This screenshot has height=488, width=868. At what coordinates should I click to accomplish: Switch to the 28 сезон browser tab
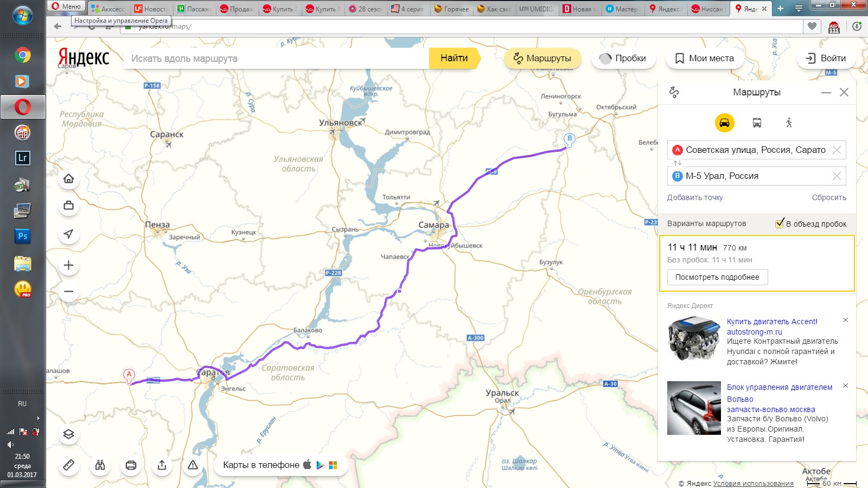click(366, 9)
